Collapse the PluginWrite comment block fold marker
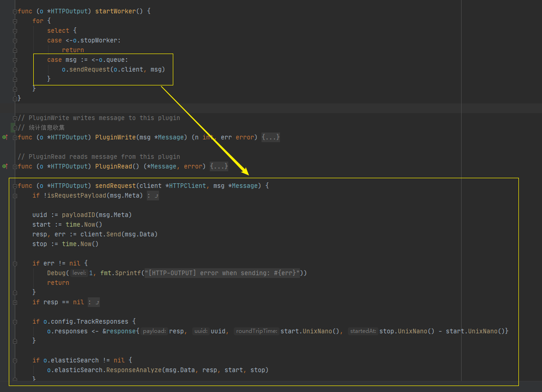 15,118
